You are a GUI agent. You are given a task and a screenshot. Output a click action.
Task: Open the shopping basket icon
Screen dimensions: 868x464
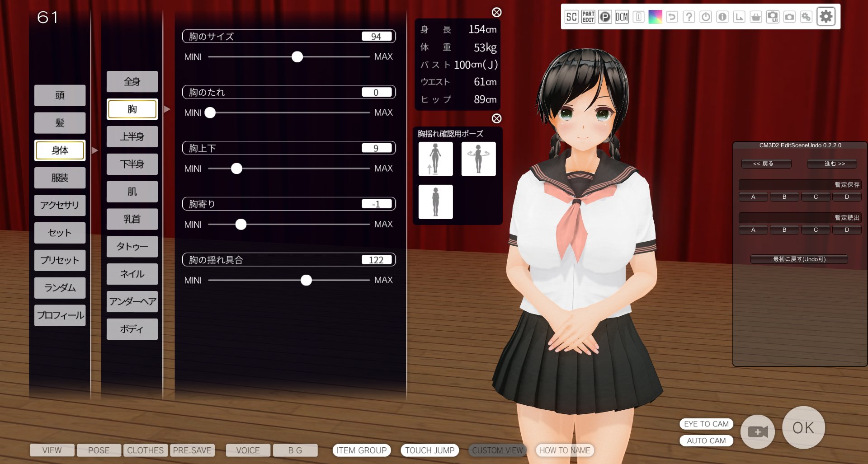coord(756,17)
